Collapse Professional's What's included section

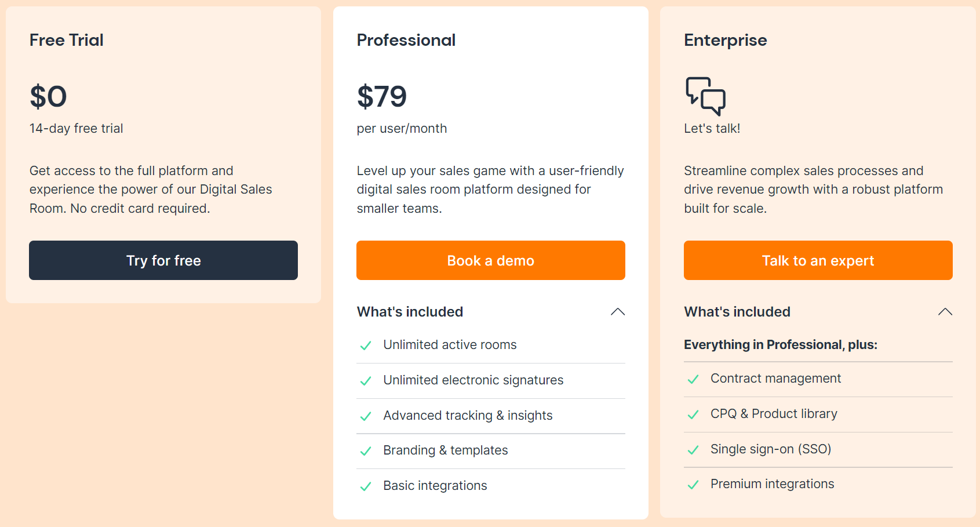click(x=617, y=312)
